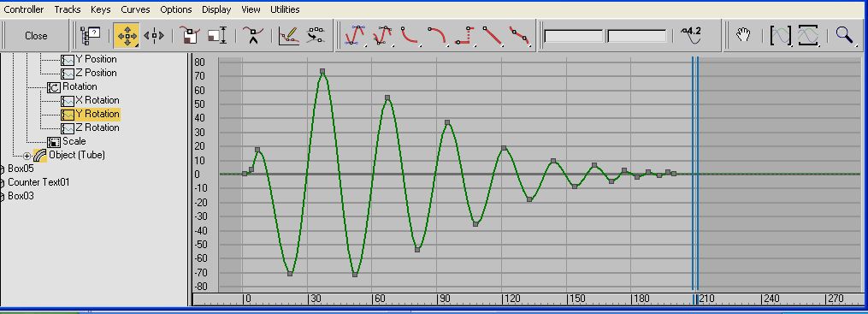Expand the Object (Tube) tree node
Image resolution: width=868 pixels, height=314 pixels.
26,156
